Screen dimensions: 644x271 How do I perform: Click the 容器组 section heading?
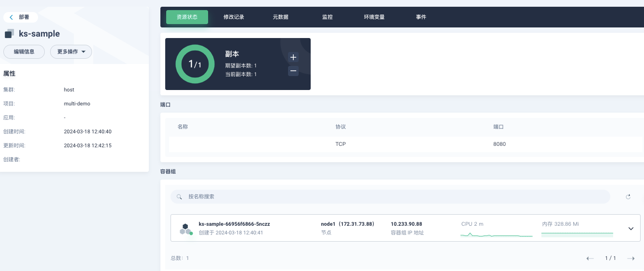(x=168, y=171)
